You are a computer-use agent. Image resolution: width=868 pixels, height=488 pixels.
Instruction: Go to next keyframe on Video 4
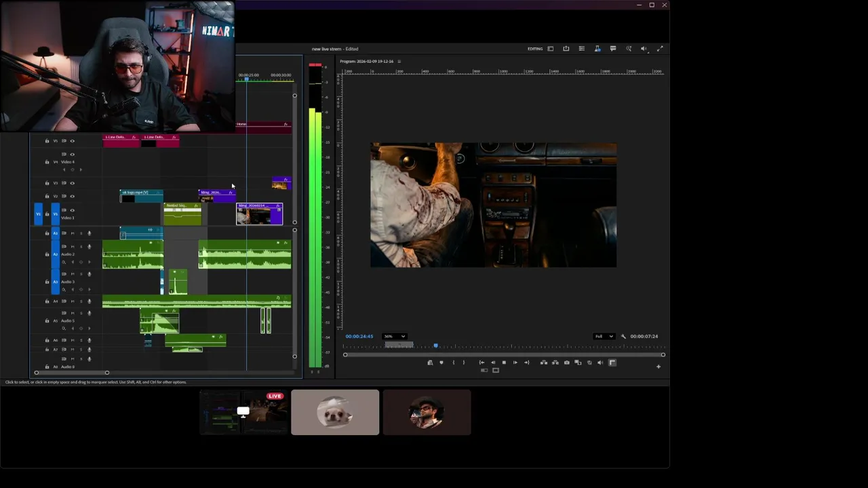(x=81, y=169)
